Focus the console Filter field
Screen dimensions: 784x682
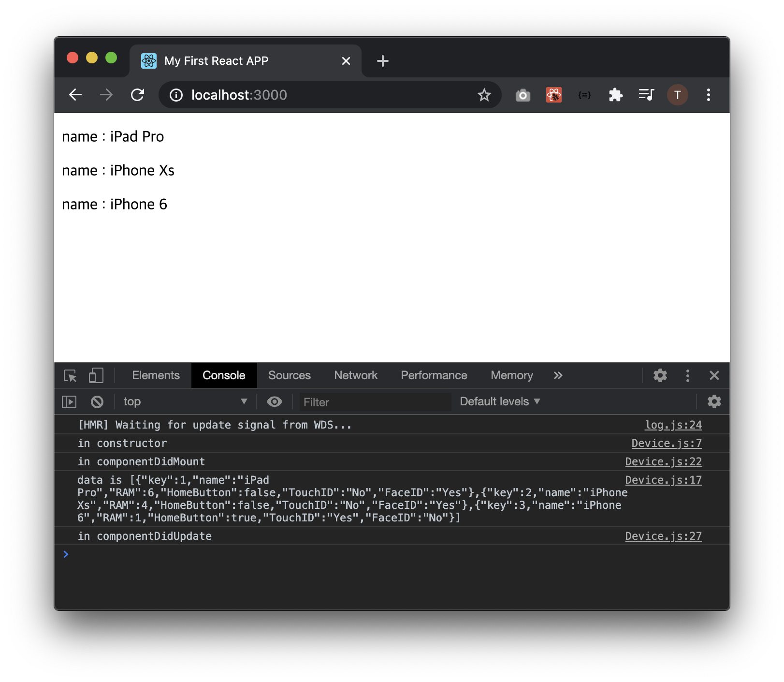(375, 402)
